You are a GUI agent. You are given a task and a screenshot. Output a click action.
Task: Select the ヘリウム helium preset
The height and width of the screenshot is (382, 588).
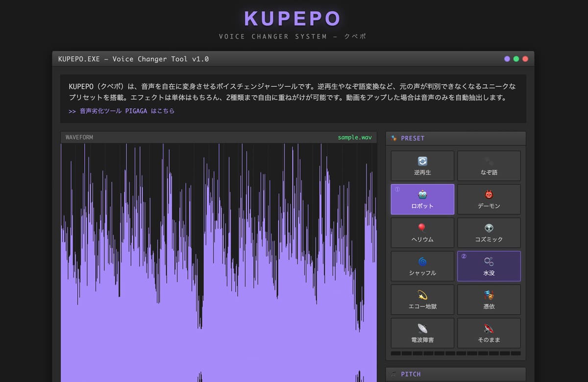coord(422,233)
